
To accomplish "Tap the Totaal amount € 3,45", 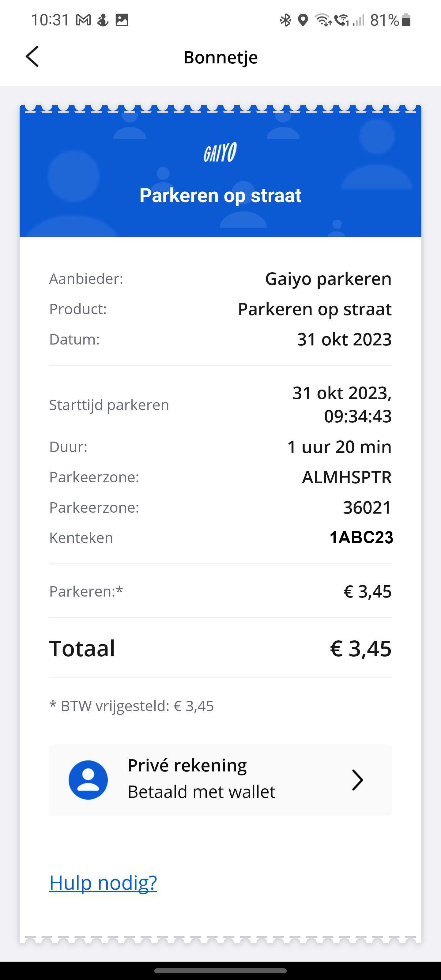I will point(361,649).
